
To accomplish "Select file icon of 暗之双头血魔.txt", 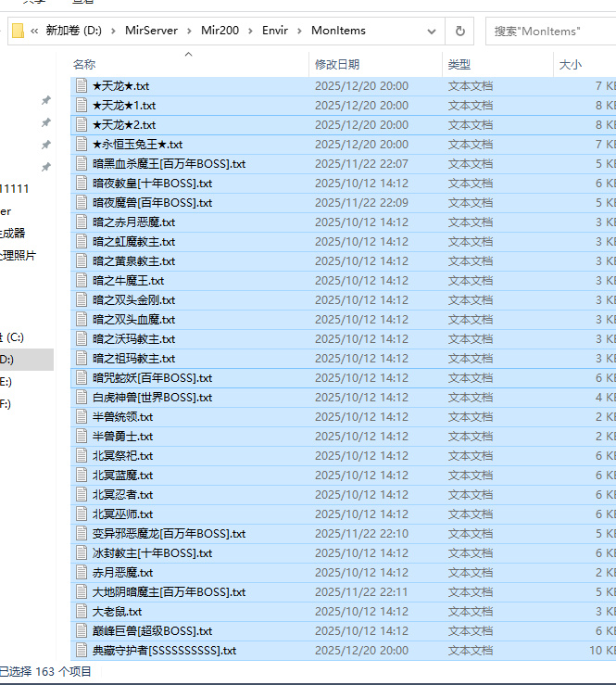I will 82,320.
